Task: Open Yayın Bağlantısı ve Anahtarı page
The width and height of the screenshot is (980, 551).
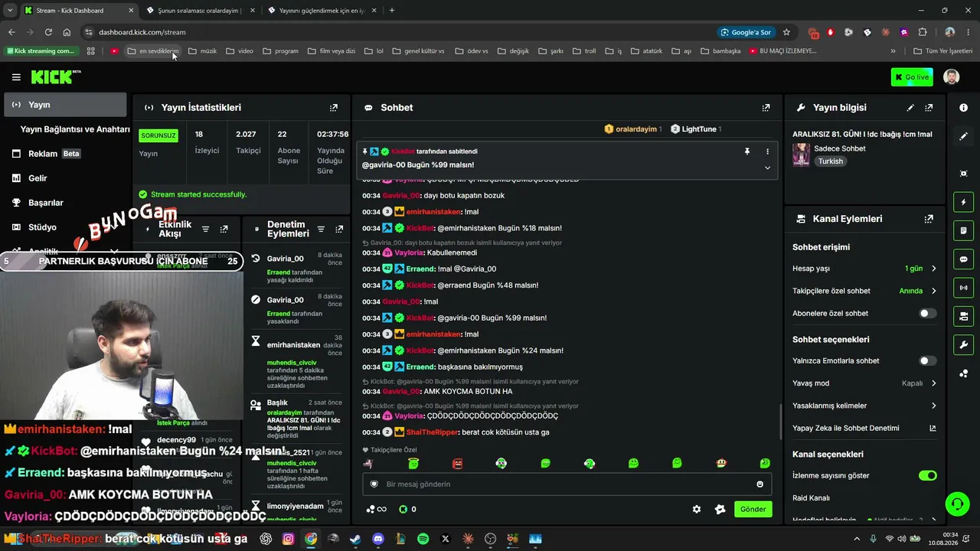Action: [75, 129]
